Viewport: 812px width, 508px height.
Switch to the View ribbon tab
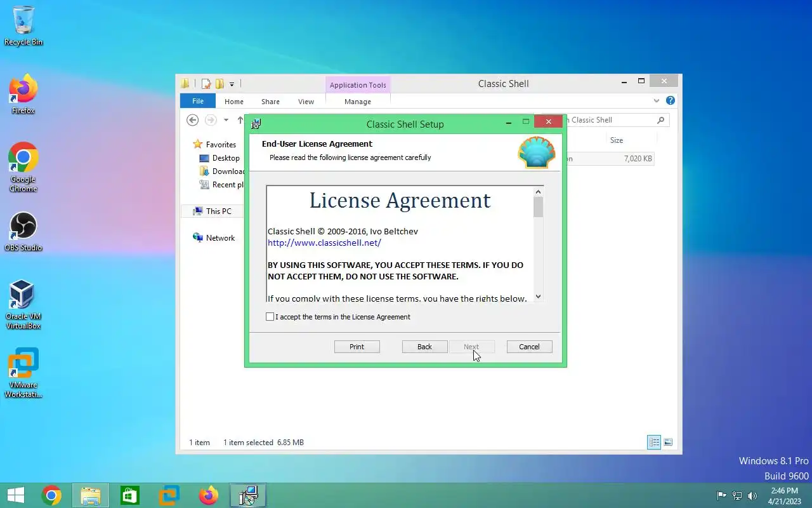[x=306, y=102]
